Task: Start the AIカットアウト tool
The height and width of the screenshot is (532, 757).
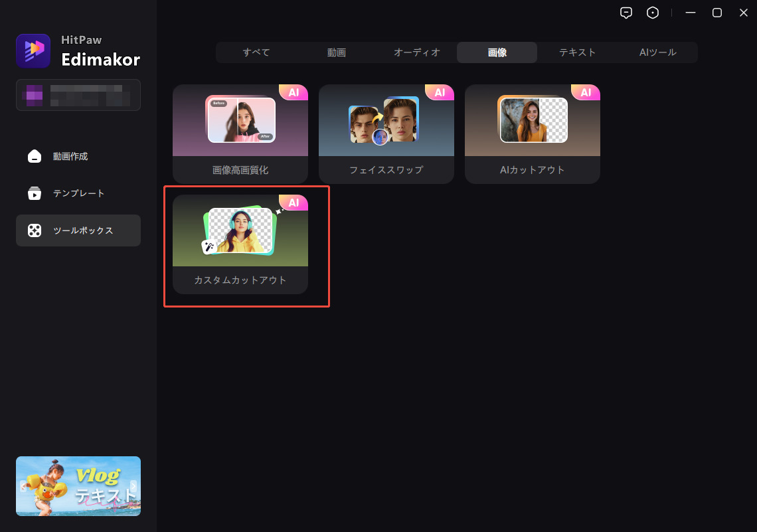Action: (x=533, y=134)
